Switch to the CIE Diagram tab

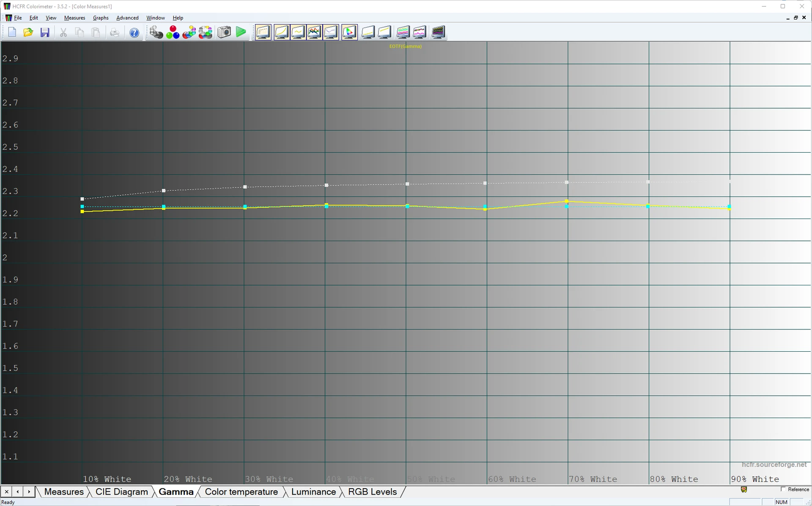pyautogui.click(x=121, y=492)
